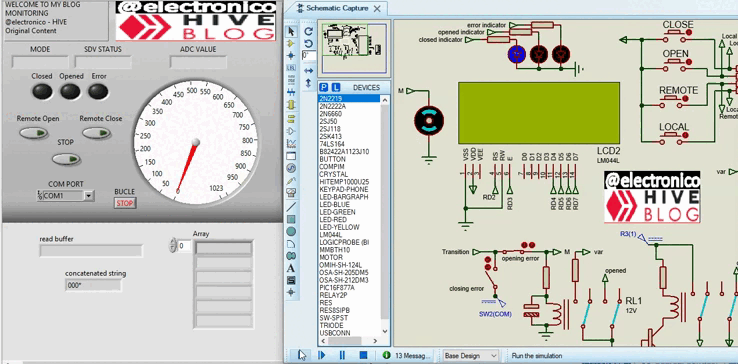Pause the simulation

343,355
